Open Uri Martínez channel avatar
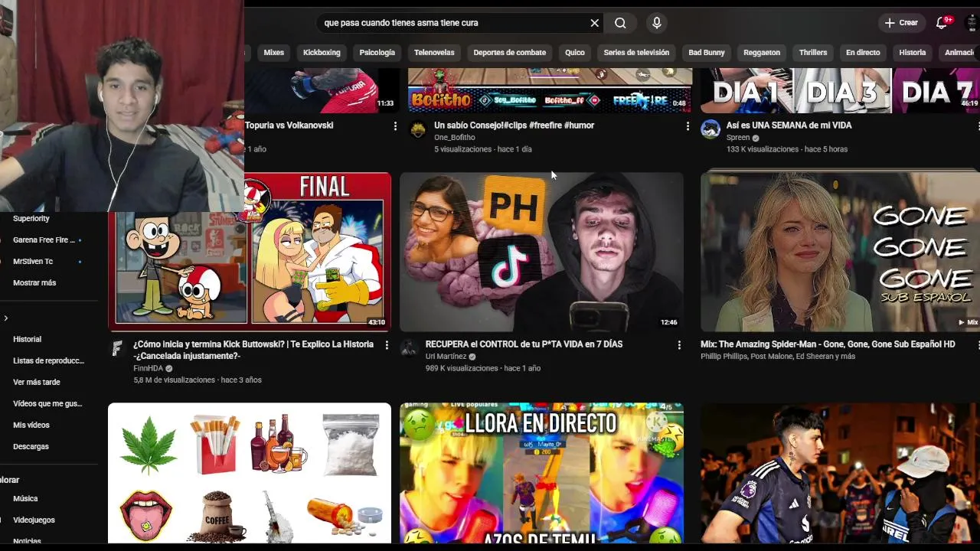 pyautogui.click(x=409, y=348)
